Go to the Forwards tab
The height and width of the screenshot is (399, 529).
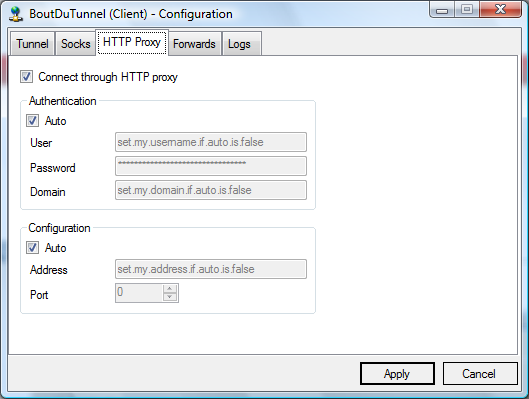coord(194,44)
